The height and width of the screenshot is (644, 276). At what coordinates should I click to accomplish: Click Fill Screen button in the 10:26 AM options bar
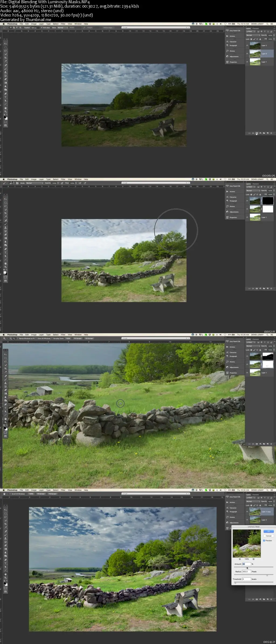89,338
